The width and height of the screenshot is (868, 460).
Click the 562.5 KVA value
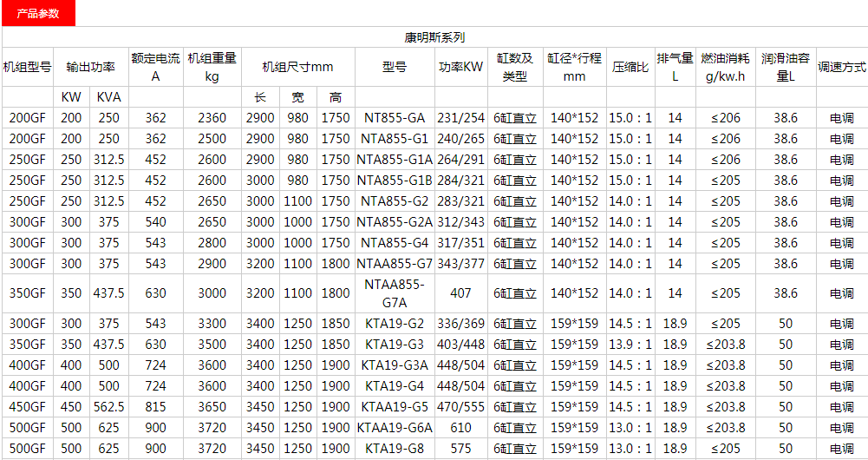pyautogui.click(x=109, y=407)
